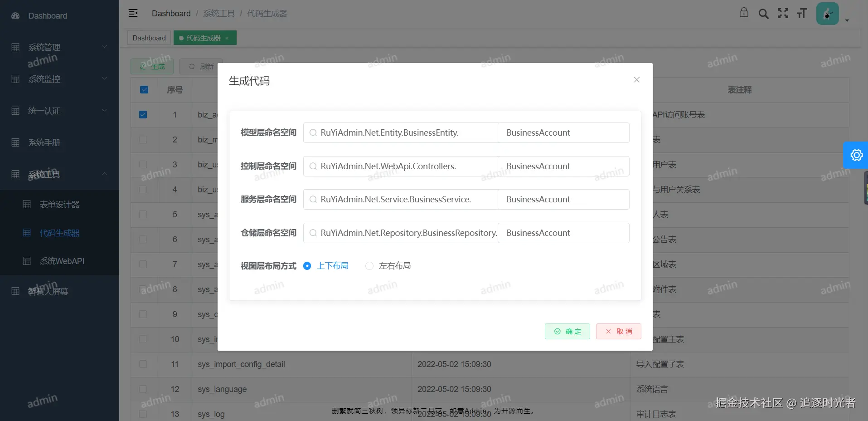The width and height of the screenshot is (868, 421).
Task: Close the 生成代码 dialog
Action: (637, 80)
